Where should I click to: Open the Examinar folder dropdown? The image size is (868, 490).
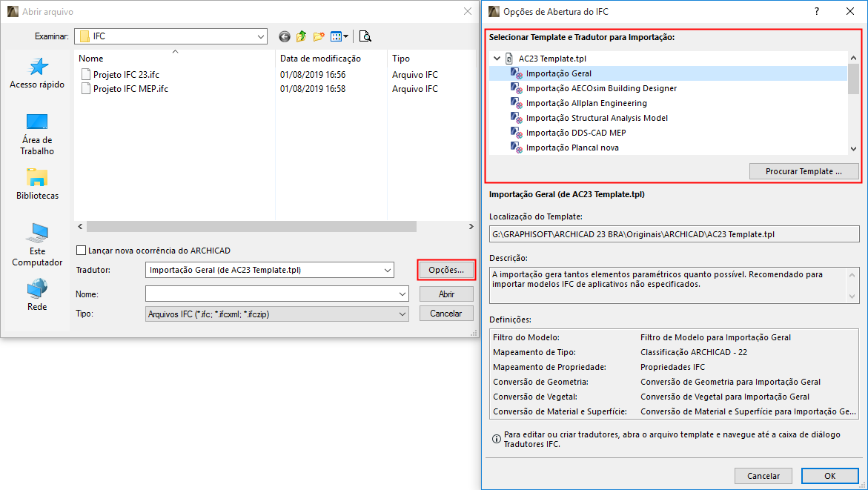click(x=261, y=36)
